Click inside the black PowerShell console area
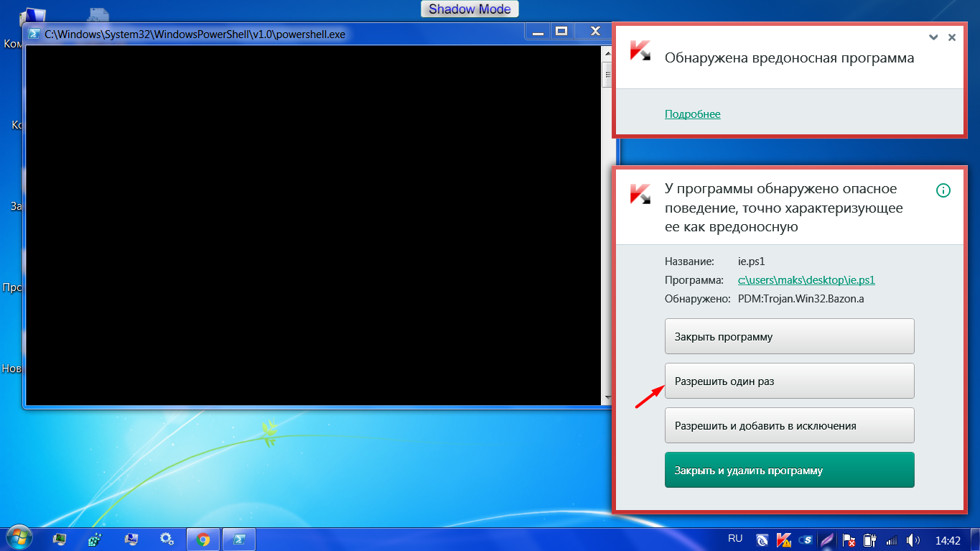The image size is (980, 551). pyautogui.click(x=314, y=226)
